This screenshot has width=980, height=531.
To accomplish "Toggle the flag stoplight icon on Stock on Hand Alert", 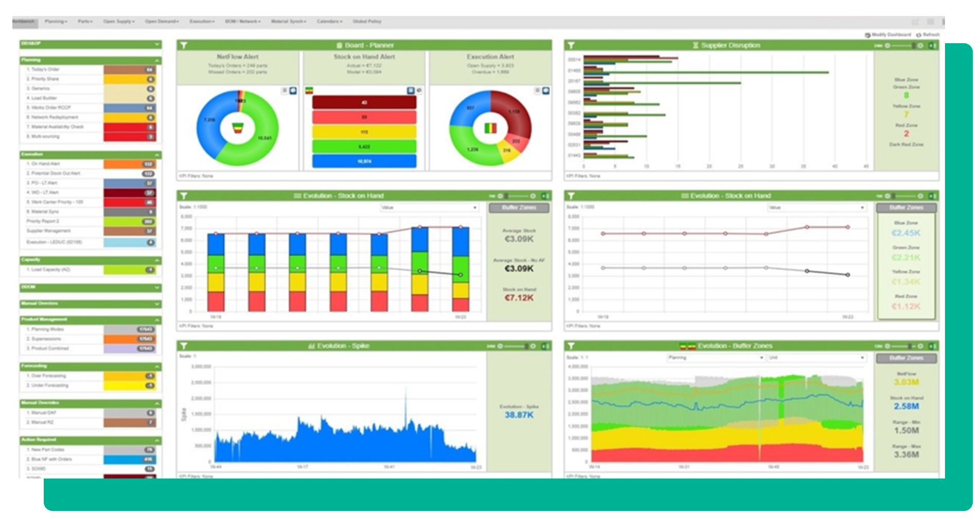I will tap(308, 90).
